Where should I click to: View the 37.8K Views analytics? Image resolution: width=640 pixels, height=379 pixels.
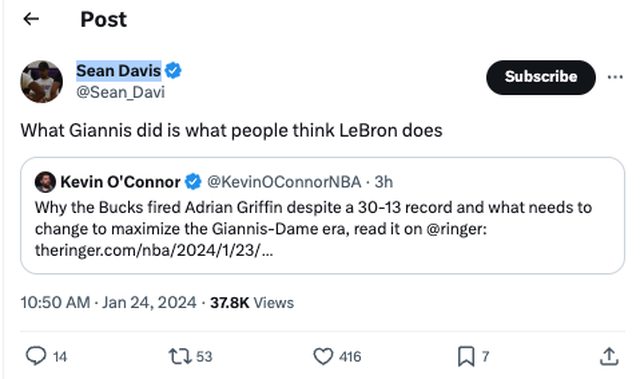pos(252,303)
